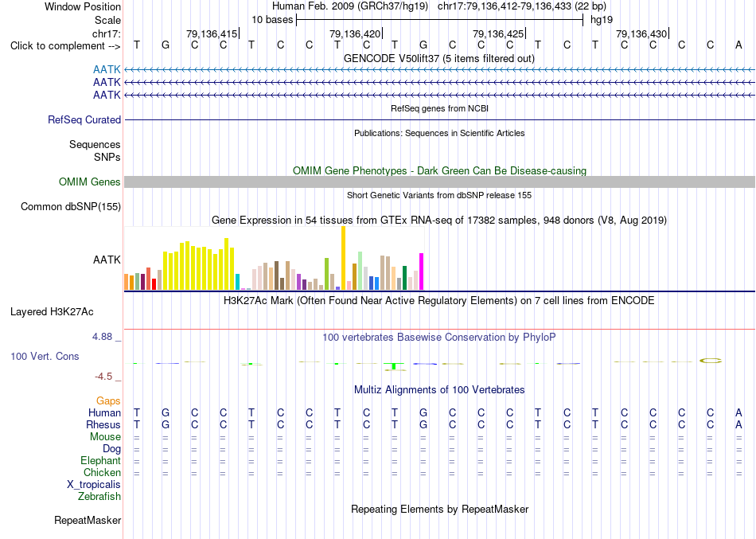
Task: Click the 79,136,420 ruler position marker
Action: click(355, 33)
